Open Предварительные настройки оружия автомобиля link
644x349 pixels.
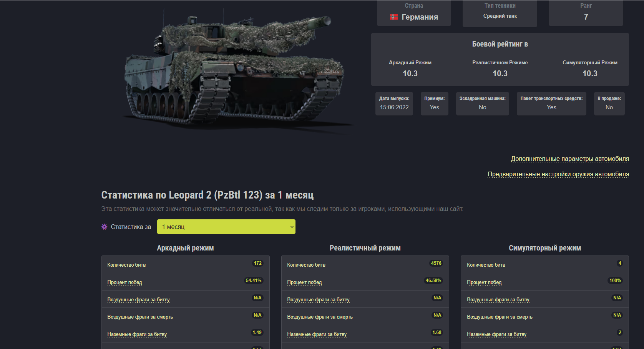click(x=558, y=174)
